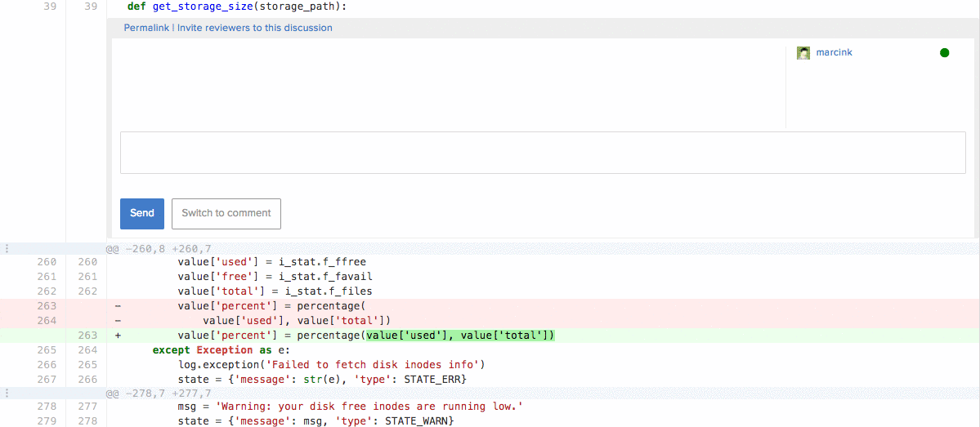Click the green reviewer status dot
The height and width of the screenshot is (427, 980).
pyautogui.click(x=944, y=53)
